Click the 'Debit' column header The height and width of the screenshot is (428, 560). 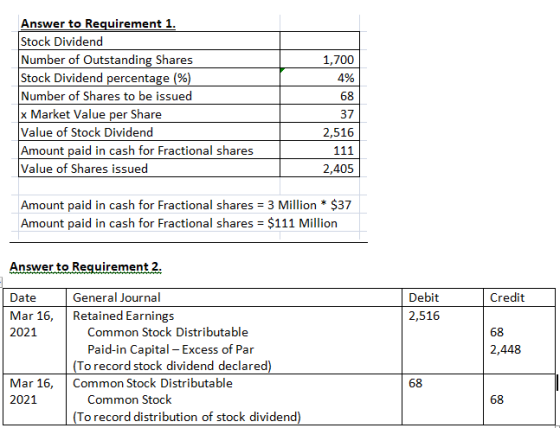click(x=424, y=298)
